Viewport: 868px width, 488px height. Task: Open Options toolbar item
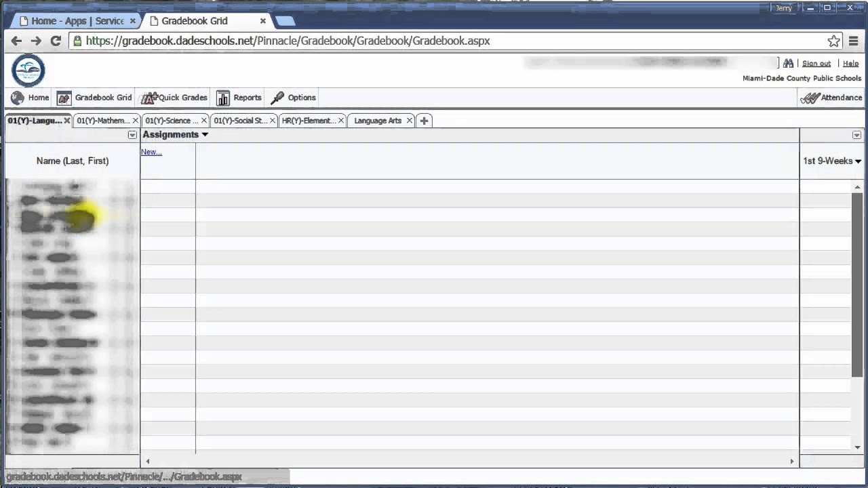pos(293,98)
